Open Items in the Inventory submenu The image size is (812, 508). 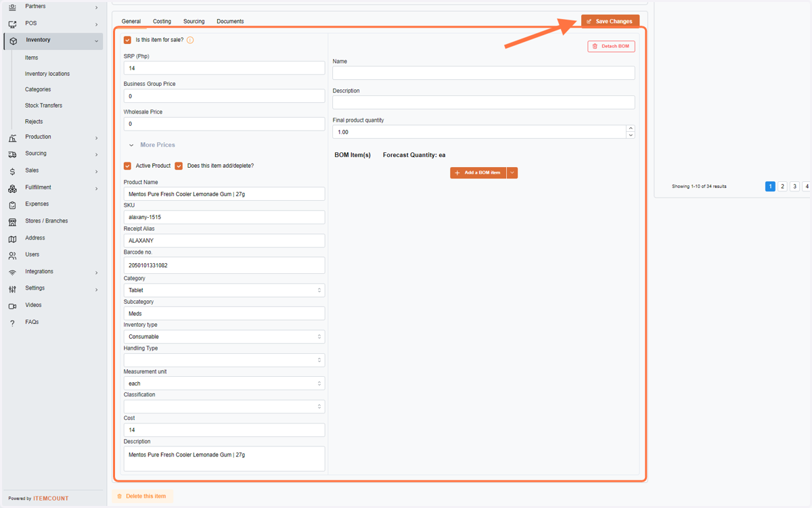point(32,58)
